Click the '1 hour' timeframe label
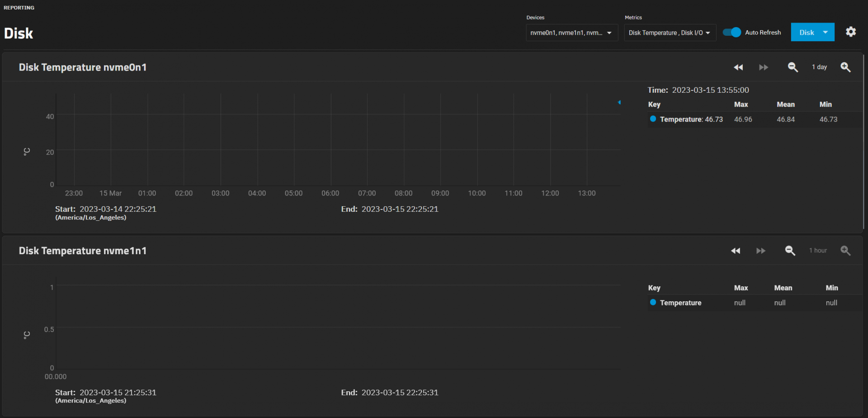 click(x=818, y=251)
